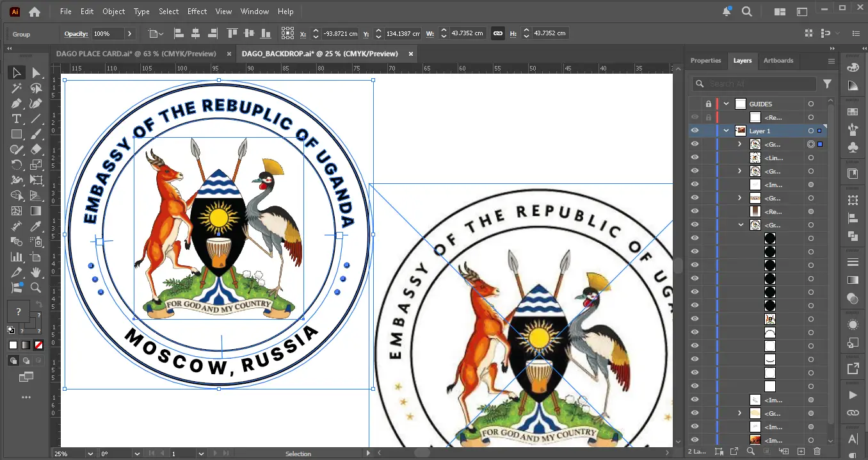Image resolution: width=868 pixels, height=460 pixels.
Task: Click vertical align top icon
Action: pos(232,33)
